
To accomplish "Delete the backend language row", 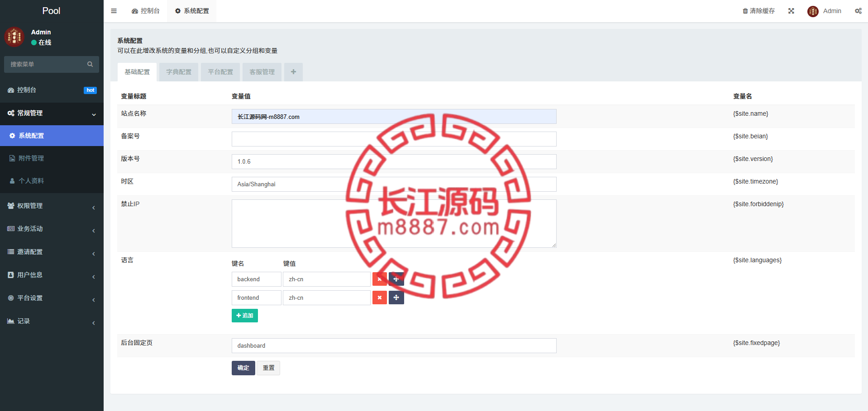I will tap(380, 279).
